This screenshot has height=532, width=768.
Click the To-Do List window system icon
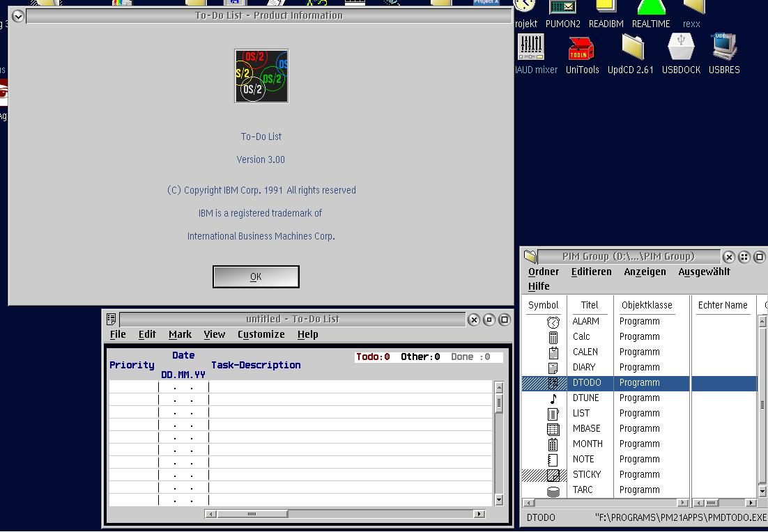[x=112, y=319]
